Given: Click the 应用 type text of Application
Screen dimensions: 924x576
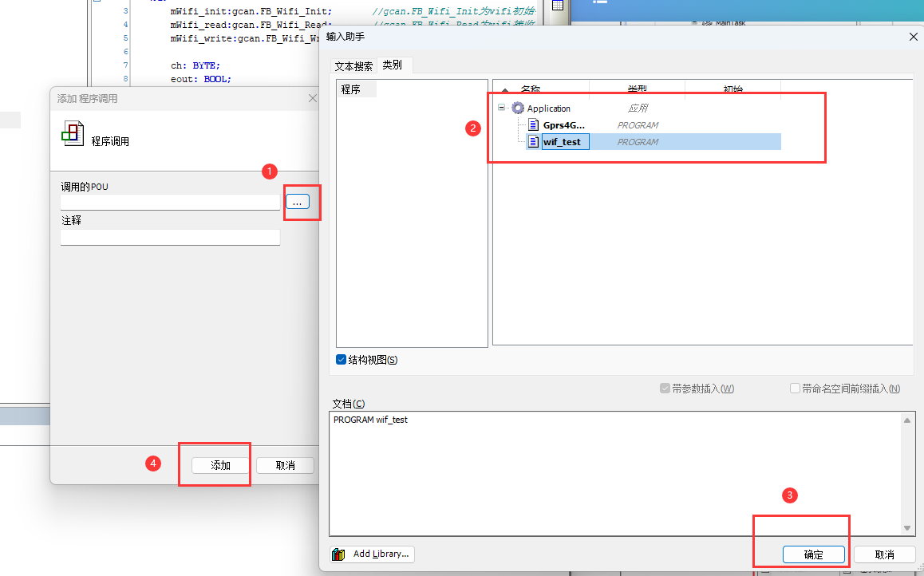Looking at the screenshot, I should pos(638,108).
